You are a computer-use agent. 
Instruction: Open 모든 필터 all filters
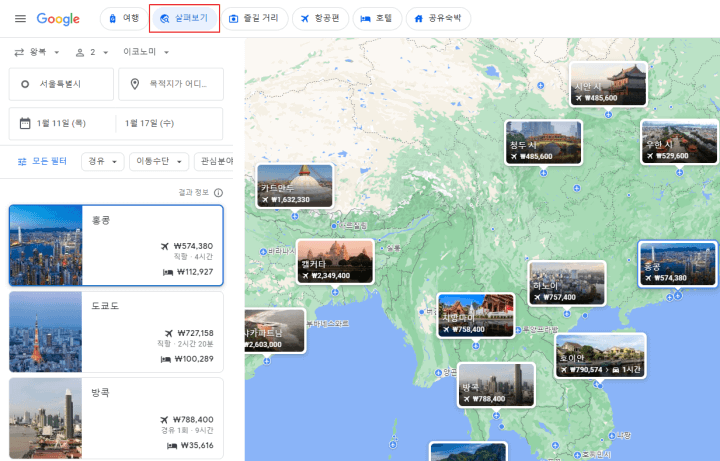[42, 162]
